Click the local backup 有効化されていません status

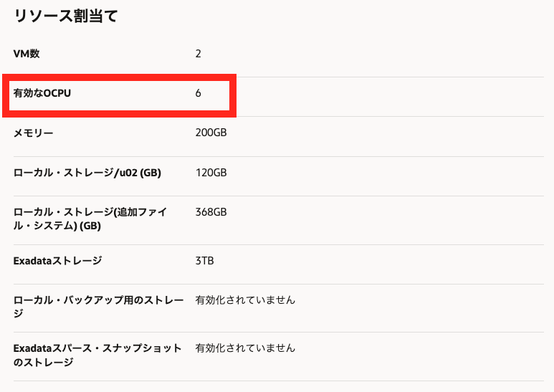[245, 300]
